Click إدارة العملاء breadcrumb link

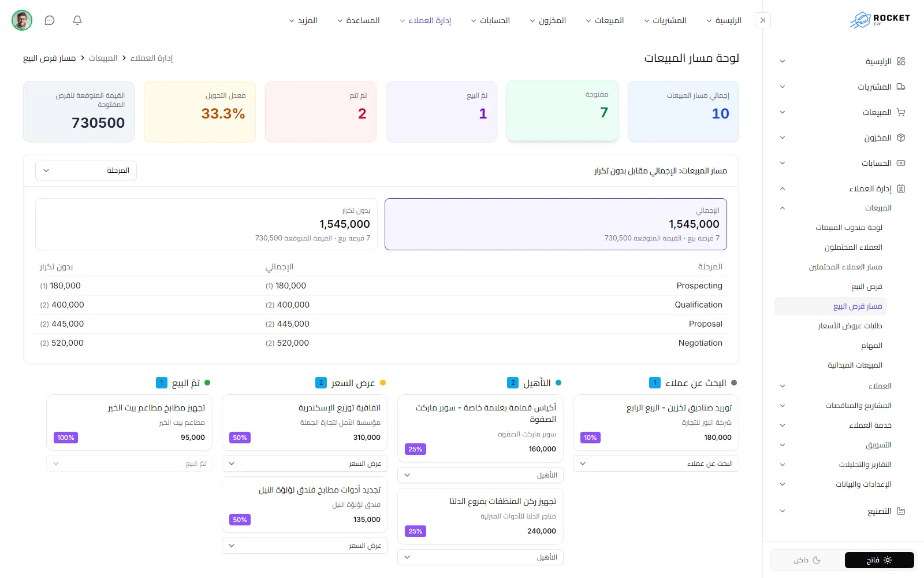(151, 58)
